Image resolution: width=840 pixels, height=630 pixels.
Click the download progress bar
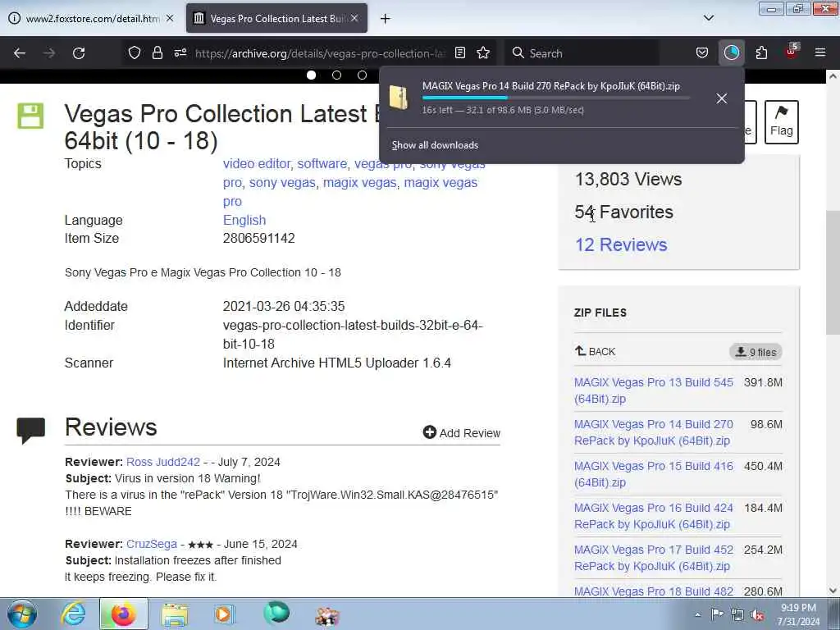pos(555,98)
